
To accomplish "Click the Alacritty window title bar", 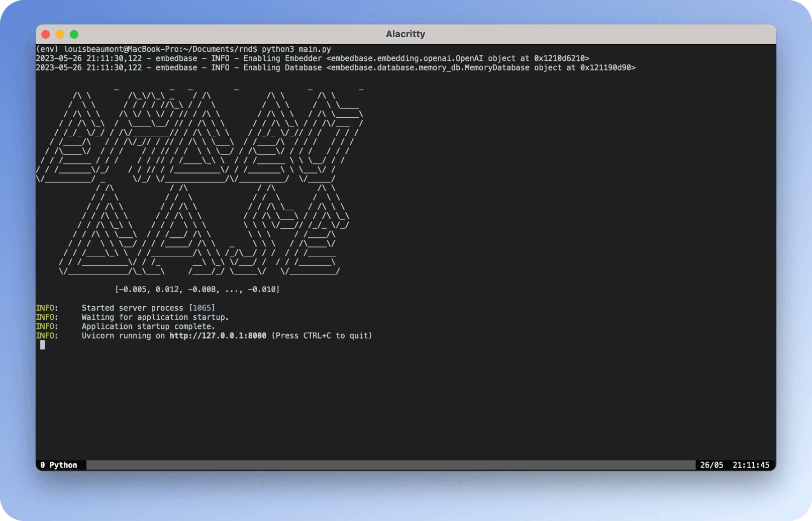I will tap(405, 34).
